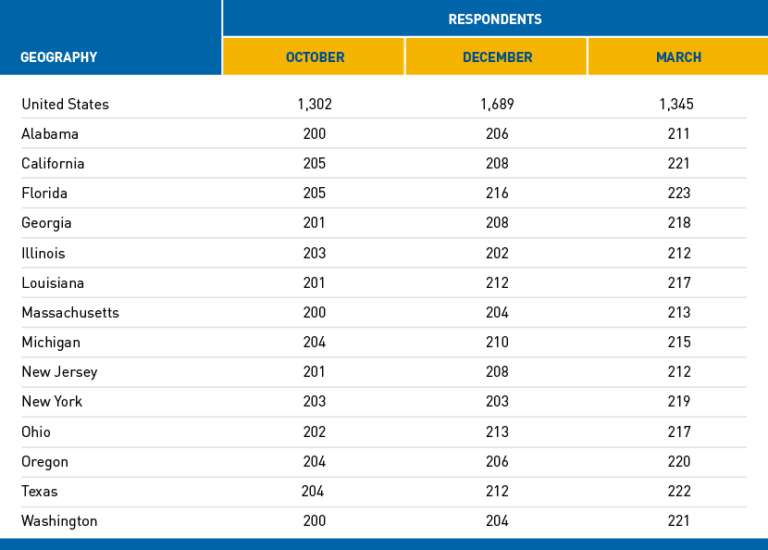Click Oregon's March value 220
The height and width of the screenshot is (550, 768).
[678, 461]
